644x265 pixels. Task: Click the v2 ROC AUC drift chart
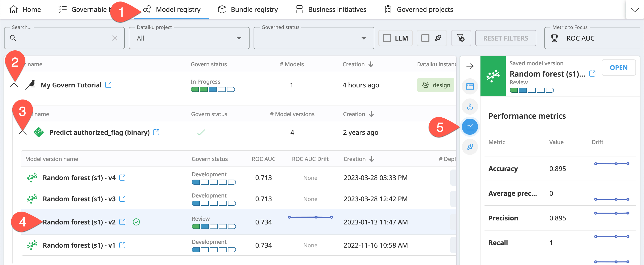310,217
